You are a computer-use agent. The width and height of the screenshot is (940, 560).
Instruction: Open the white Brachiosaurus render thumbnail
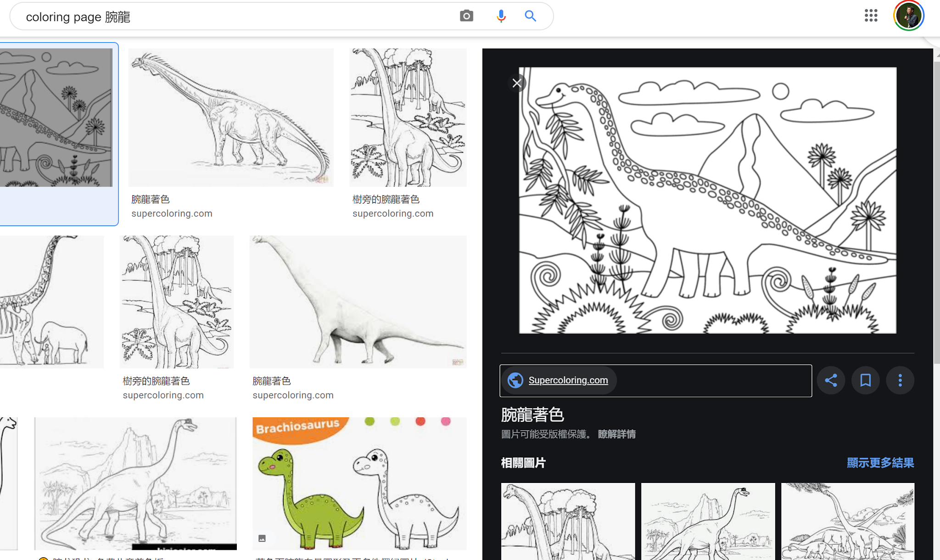tap(358, 301)
